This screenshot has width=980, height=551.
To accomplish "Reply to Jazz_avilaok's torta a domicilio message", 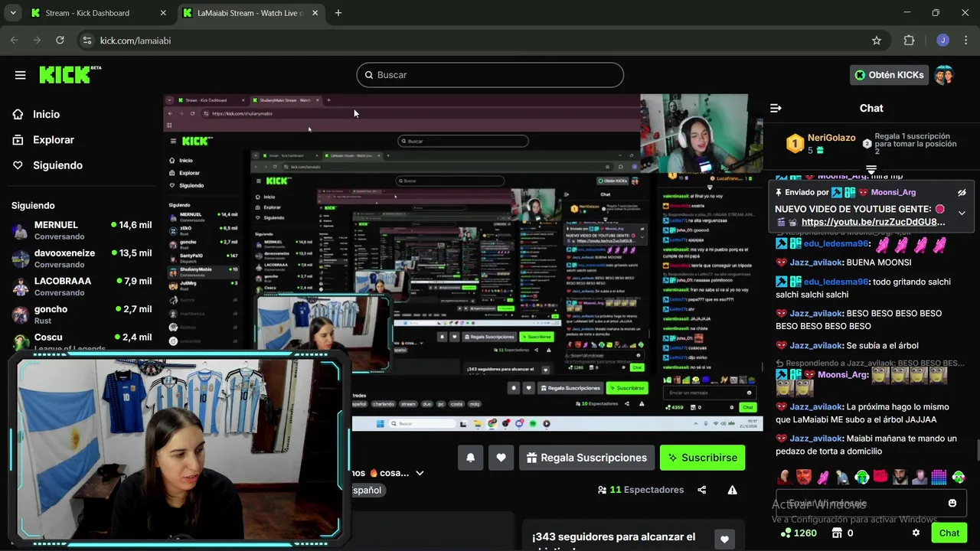I will point(867,445).
